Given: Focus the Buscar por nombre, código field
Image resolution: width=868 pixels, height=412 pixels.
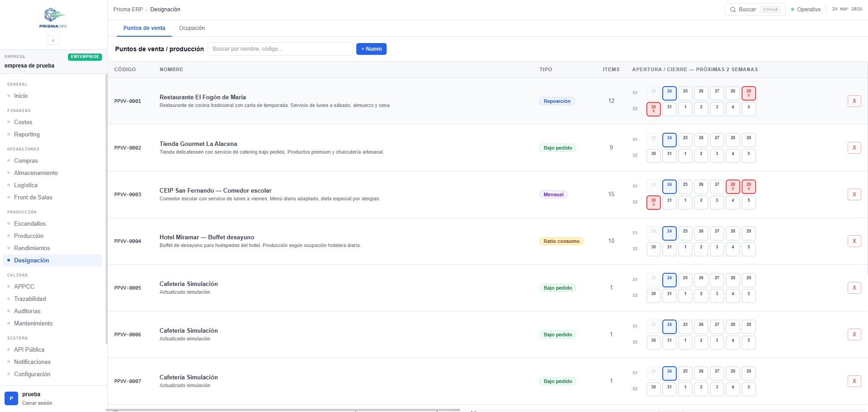Looking at the screenshot, I should pyautogui.click(x=280, y=49).
